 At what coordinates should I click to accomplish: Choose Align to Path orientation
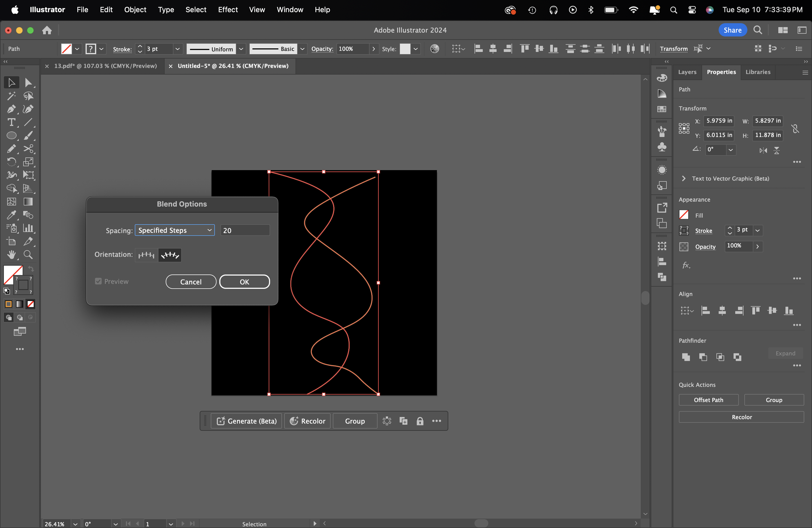click(x=170, y=255)
